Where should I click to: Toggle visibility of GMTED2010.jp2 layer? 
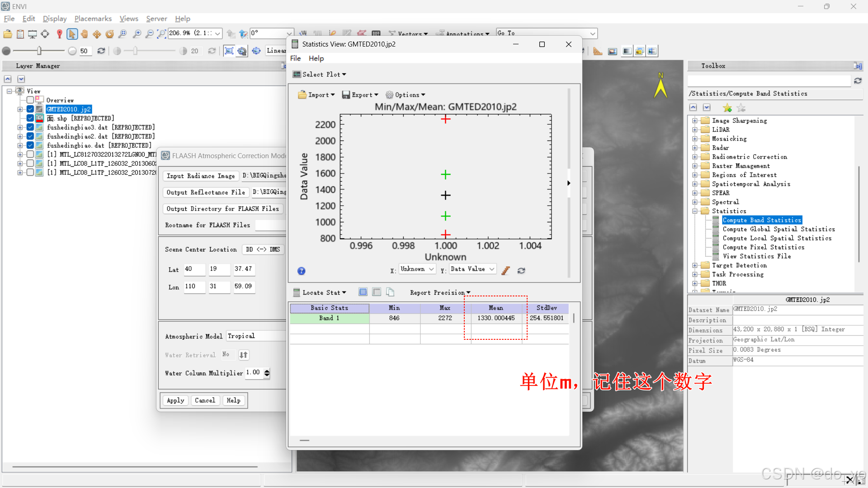[30, 109]
